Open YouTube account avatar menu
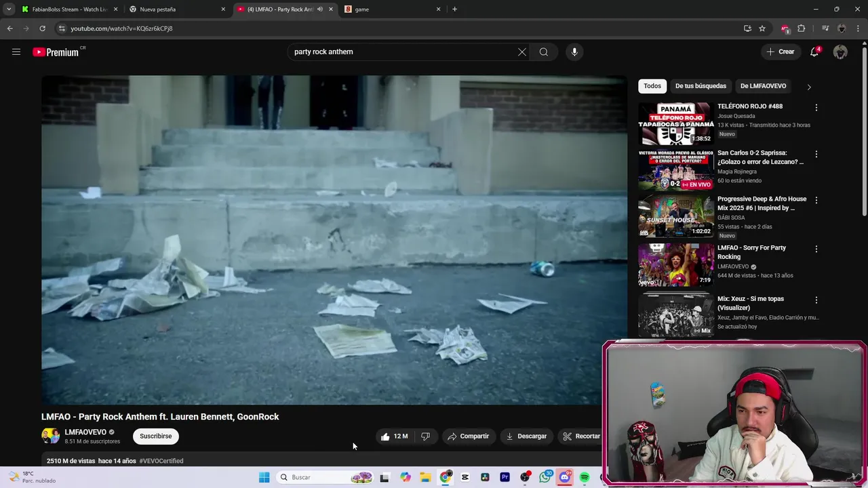Viewport: 868px width, 488px height. click(x=840, y=52)
